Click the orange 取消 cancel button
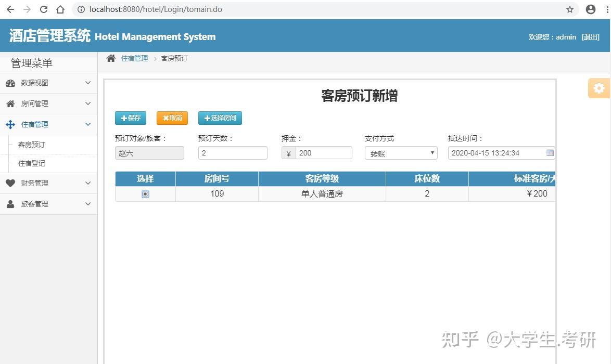611x364 pixels. (x=172, y=118)
